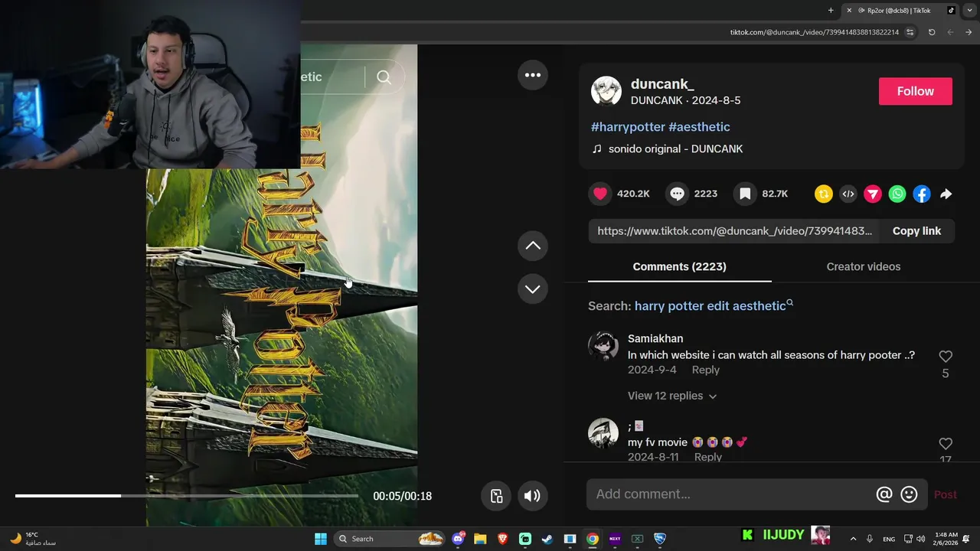The width and height of the screenshot is (980, 551).
Task: Expand View 12 replies
Action: coord(672,396)
